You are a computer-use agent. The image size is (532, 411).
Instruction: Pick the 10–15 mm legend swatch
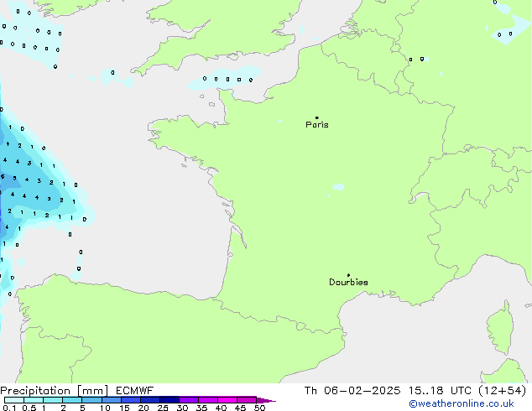(x=111, y=400)
